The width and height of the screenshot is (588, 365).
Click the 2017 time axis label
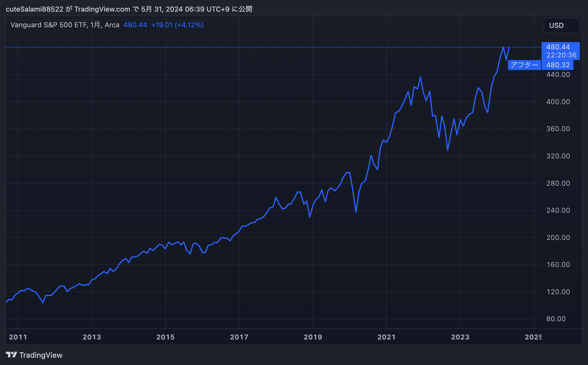pos(239,337)
